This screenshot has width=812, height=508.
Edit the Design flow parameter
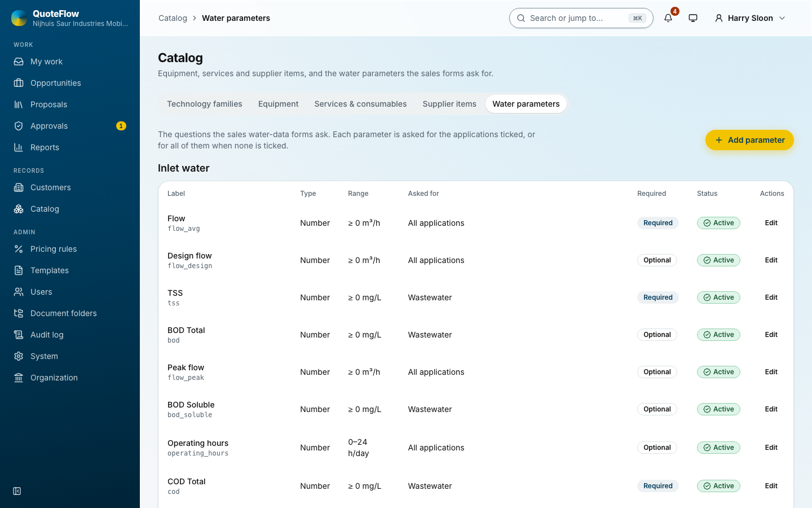coord(771,260)
